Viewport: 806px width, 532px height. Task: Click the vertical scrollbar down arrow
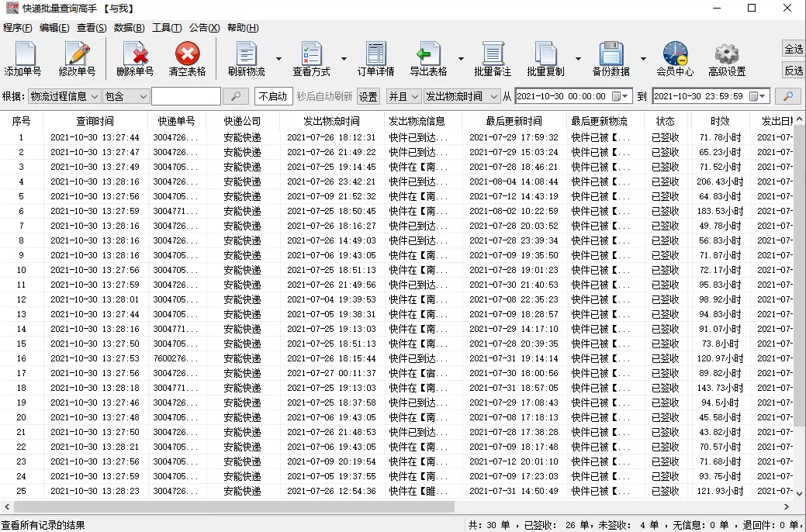coord(799,493)
